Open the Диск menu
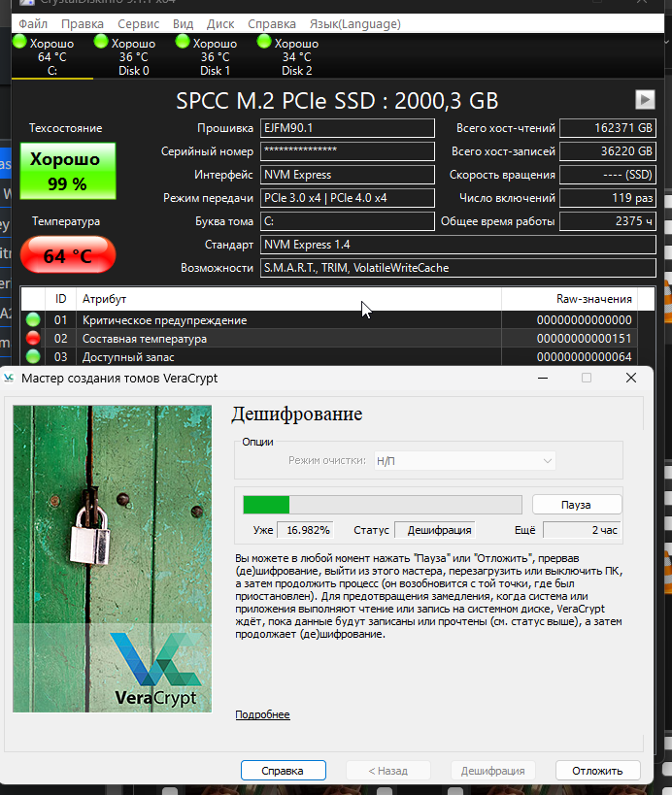 (220, 24)
